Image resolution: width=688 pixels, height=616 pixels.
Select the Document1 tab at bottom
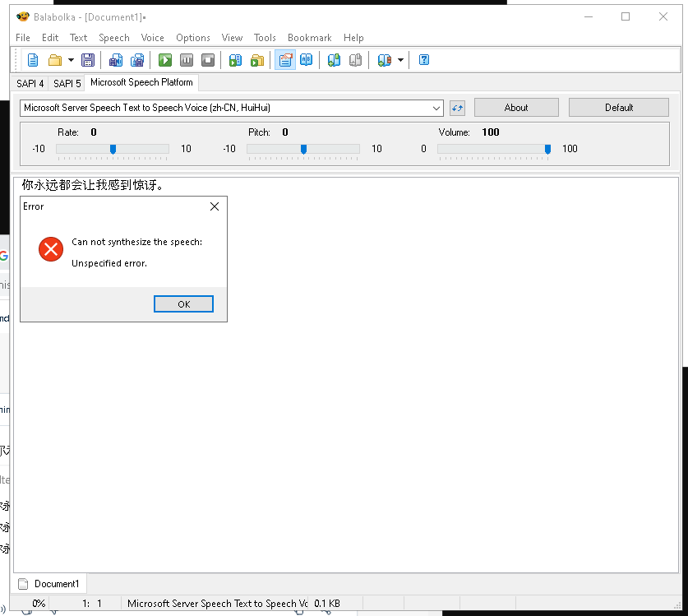pyautogui.click(x=49, y=584)
